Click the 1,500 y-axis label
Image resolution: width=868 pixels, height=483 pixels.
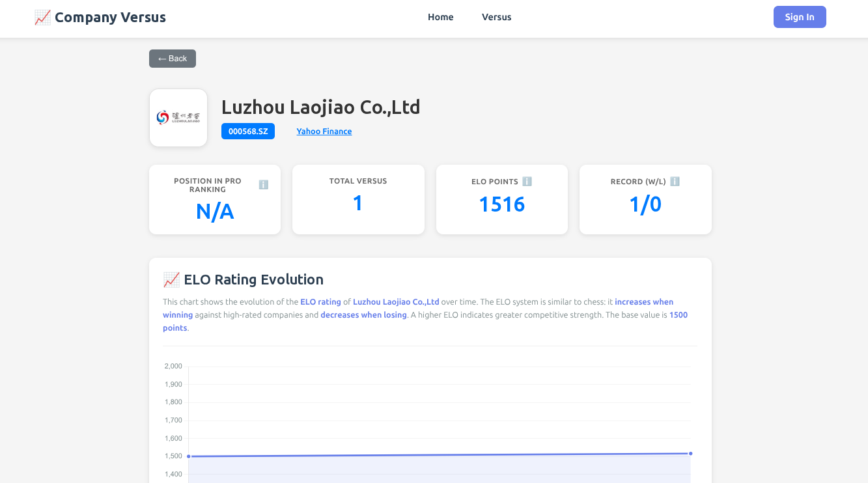173,456
